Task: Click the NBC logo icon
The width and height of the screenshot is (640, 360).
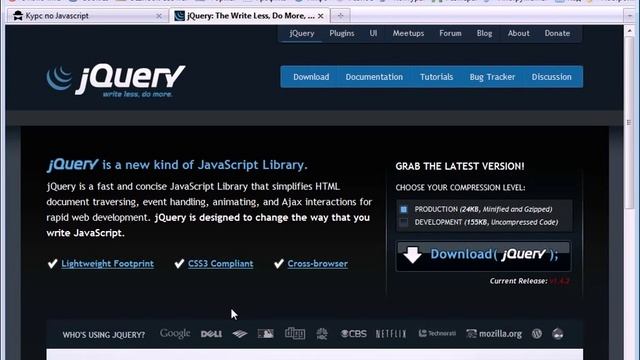Action: (x=322, y=334)
